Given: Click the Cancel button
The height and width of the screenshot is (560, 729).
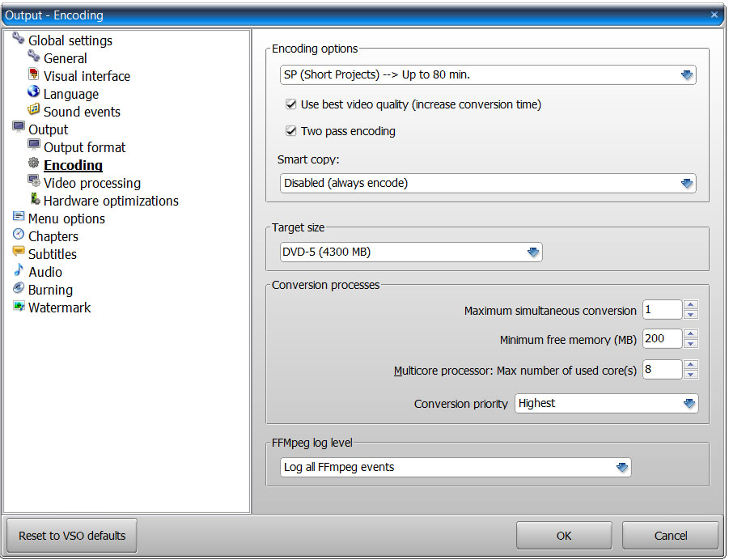Looking at the screenshot, I should 671,536.
